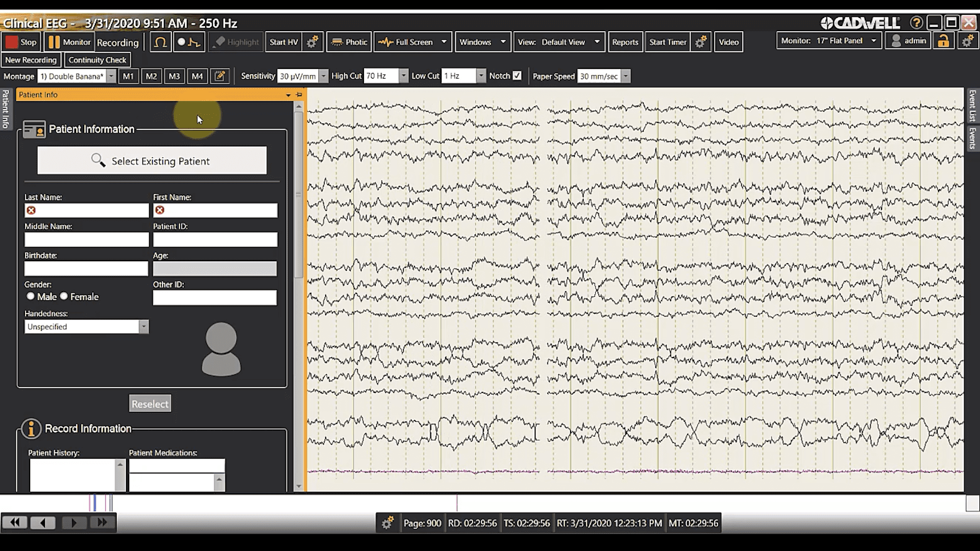This screenshot has width=980, height=551.
Task: Click the Cadwell help question mark icon
Action: pyautogui.click(x=916, y=23)
